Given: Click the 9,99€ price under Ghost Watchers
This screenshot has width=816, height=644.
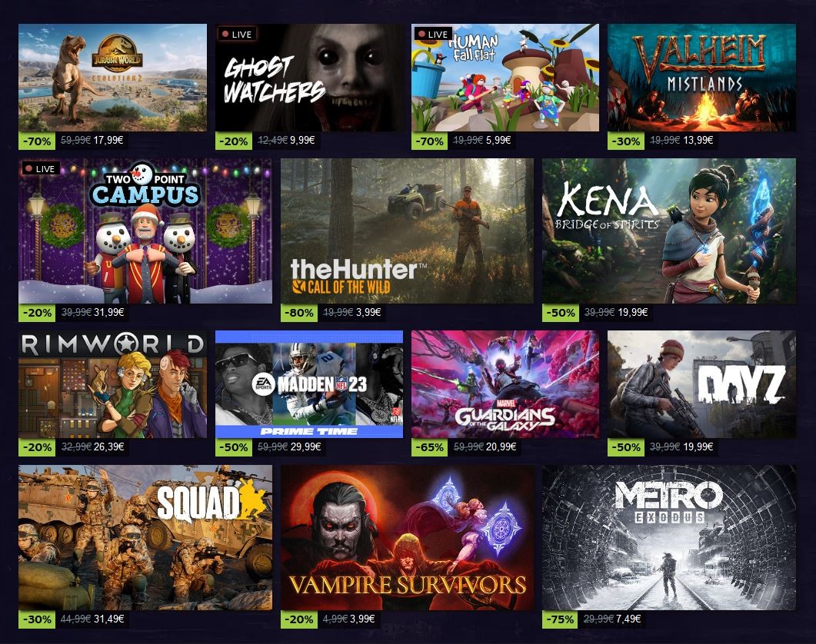Looking at the screenshot, I should pos(301,141).
